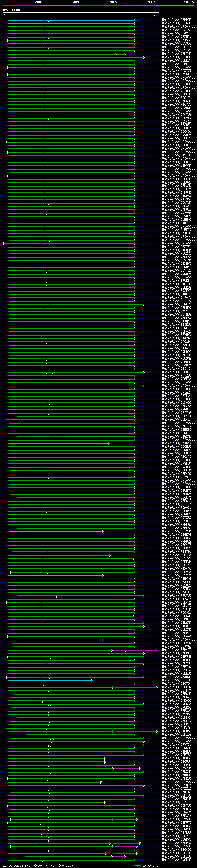Click UniRef100_B5G1T4 hit
Image resolution: width=197 pixels, height=868 pixels.
click(177, 98)
